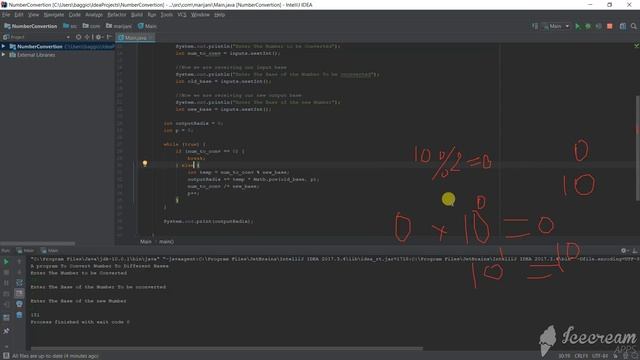Expand External Libraries node
Image resolution: width=640 pixels, height=360 pixels.
[4, 55]
